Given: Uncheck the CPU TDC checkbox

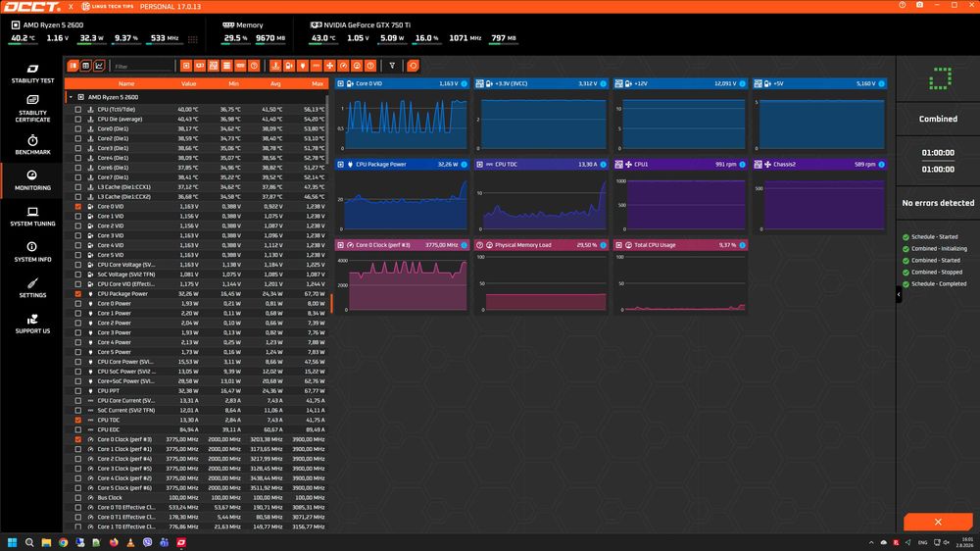Looking at the screenshot, I should pyautogui.click(x=78, y=421).
